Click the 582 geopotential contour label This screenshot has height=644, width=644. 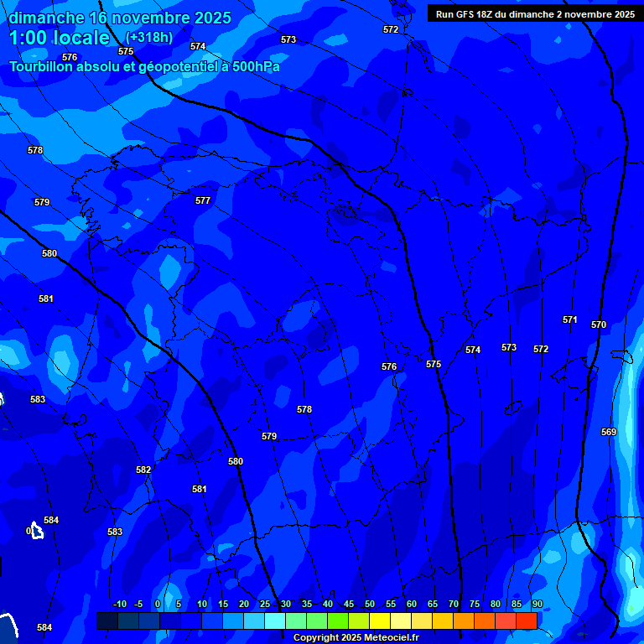pos(143,470)
